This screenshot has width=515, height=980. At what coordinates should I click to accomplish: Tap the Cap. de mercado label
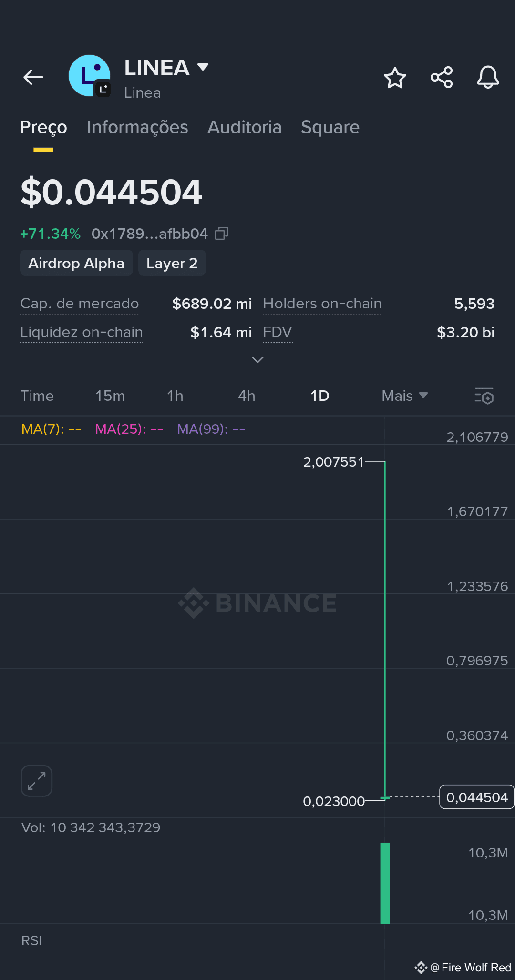(80, 304)
